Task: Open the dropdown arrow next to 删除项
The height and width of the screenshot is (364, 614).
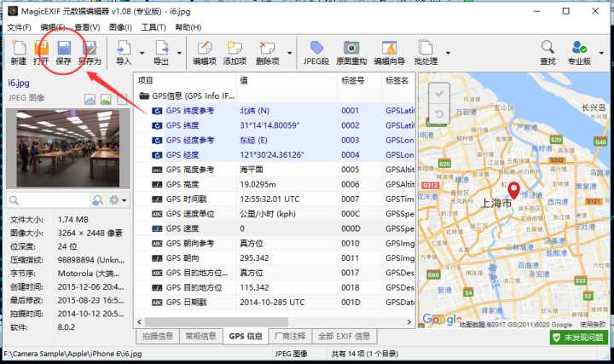Action: pyautogui.click(x=289, y=53)
